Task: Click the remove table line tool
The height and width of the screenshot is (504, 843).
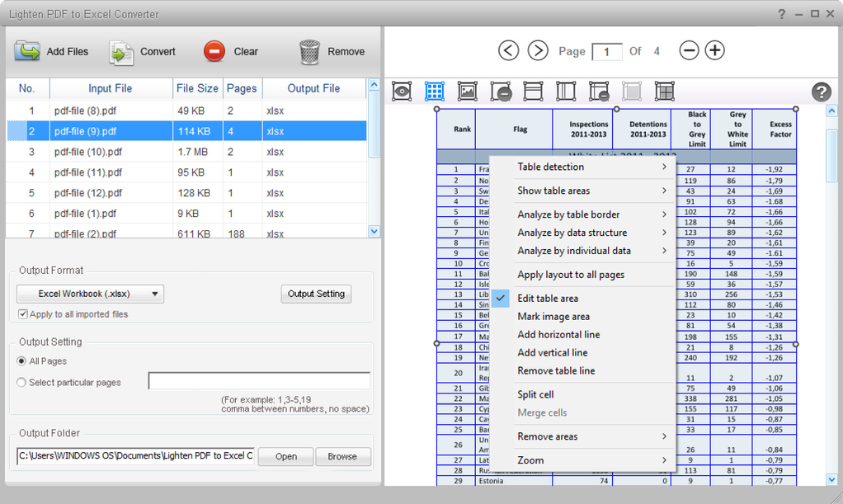Action: point(599,92)
